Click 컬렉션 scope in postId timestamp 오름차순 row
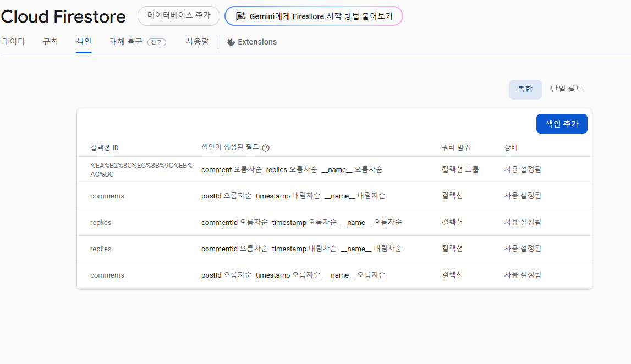The height and width of the screenshot is (364, 631). point(452,275)
